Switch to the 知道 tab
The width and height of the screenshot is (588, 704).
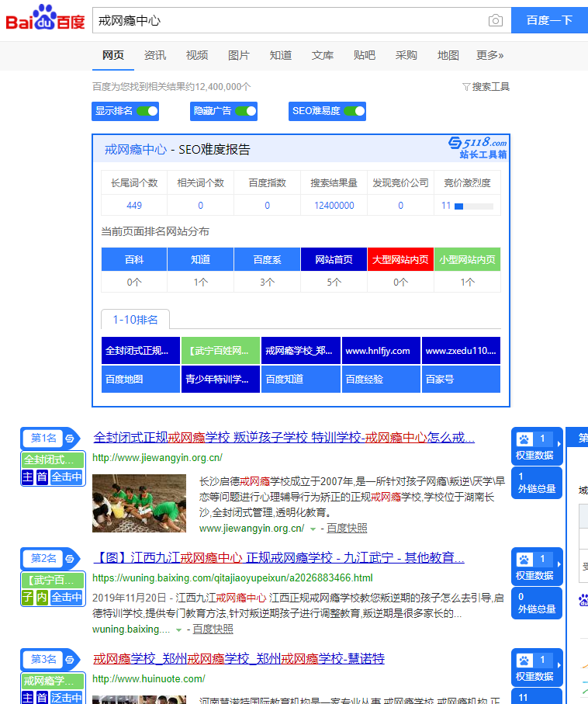click(x=281, y=55)
